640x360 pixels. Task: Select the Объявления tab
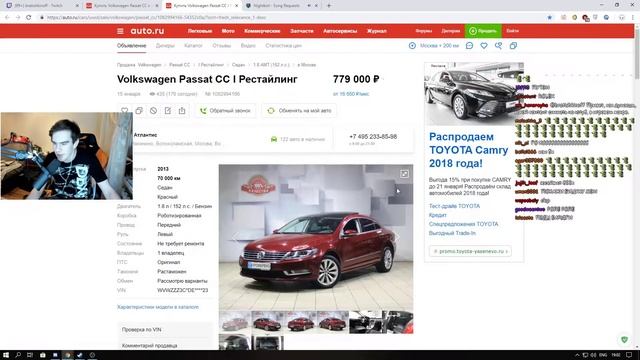click(x=131, y=46)
